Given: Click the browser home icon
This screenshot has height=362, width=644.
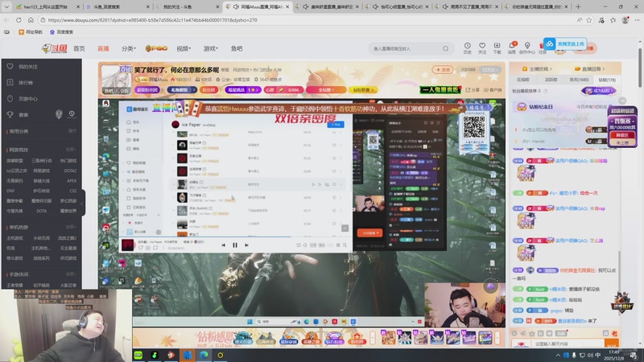Looking at the screenshot, I should click(31, 19).
